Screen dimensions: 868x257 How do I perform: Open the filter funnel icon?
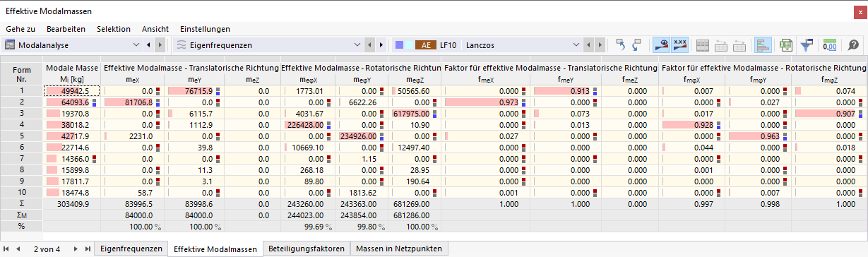pyautogui.click(x=807, y=44)
